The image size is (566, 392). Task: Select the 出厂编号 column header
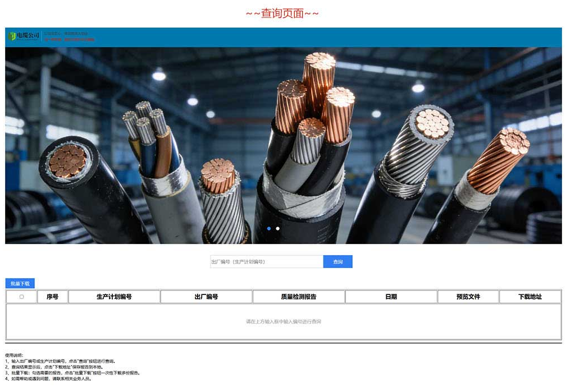pos(206,297)
